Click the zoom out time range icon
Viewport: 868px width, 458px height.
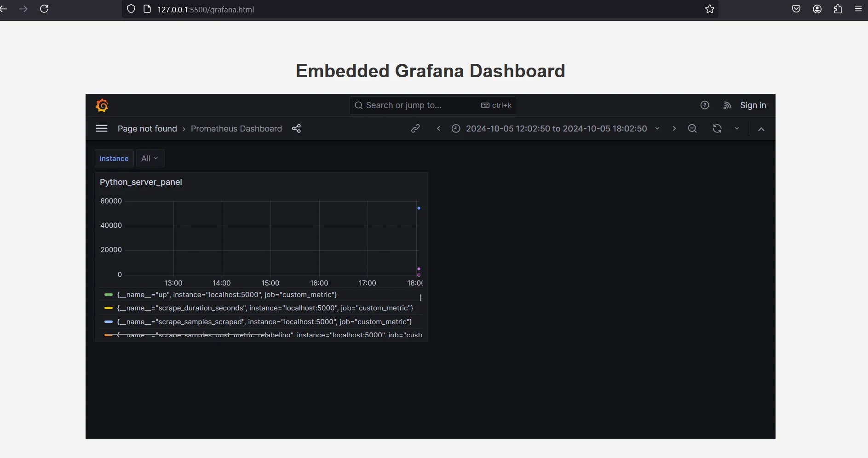692,128
